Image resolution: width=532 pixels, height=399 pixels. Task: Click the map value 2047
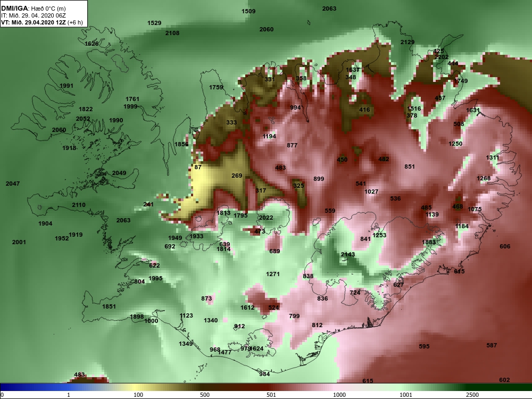[x=13, y=184]
